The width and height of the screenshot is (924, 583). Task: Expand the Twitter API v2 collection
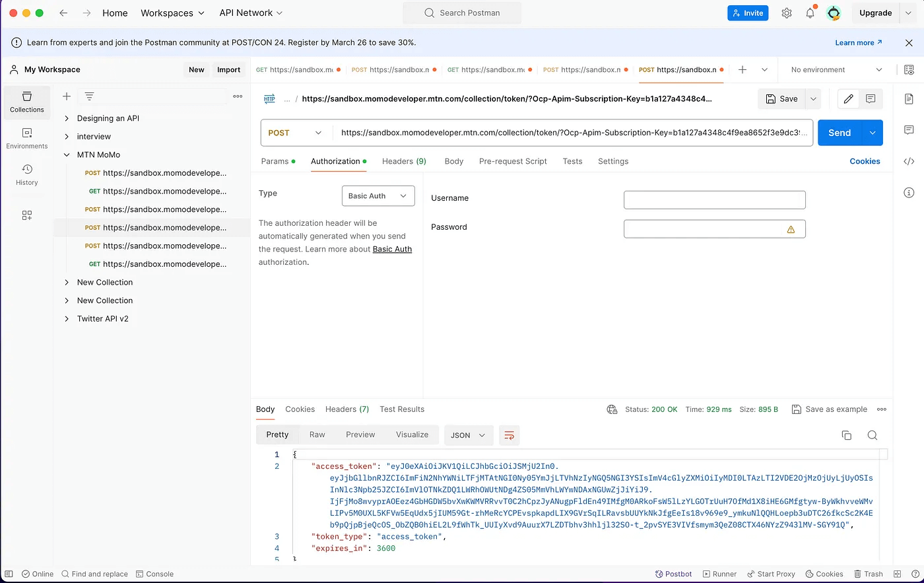pos(67,319)
